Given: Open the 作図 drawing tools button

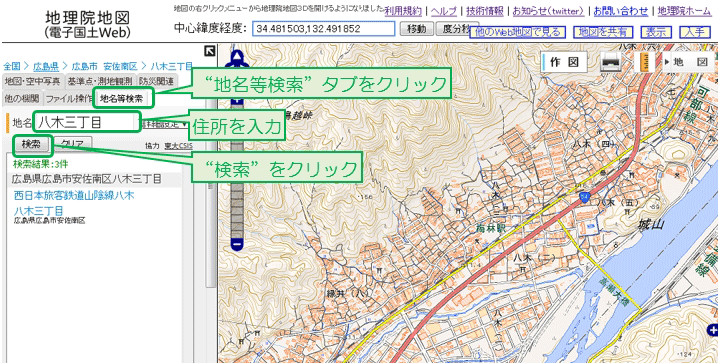Looking at the screenshot, I should tap(565, 62).
